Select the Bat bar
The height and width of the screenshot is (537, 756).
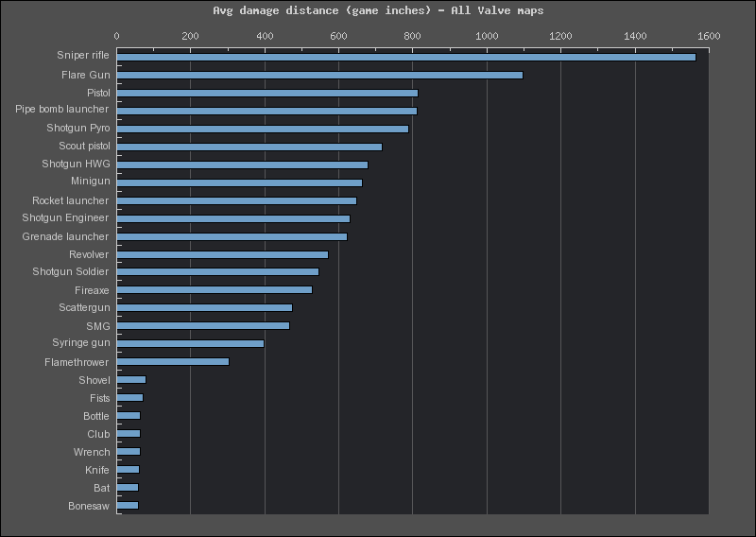(128, 487)
